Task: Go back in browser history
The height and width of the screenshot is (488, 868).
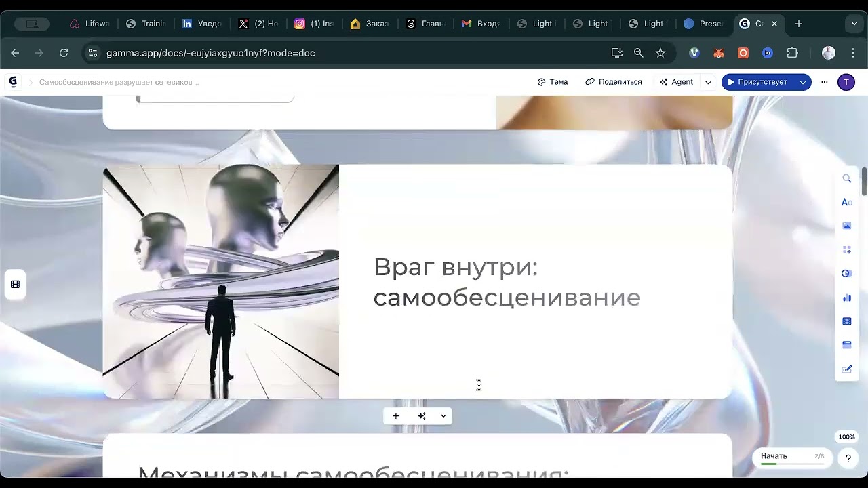Action: coord(15,53)
